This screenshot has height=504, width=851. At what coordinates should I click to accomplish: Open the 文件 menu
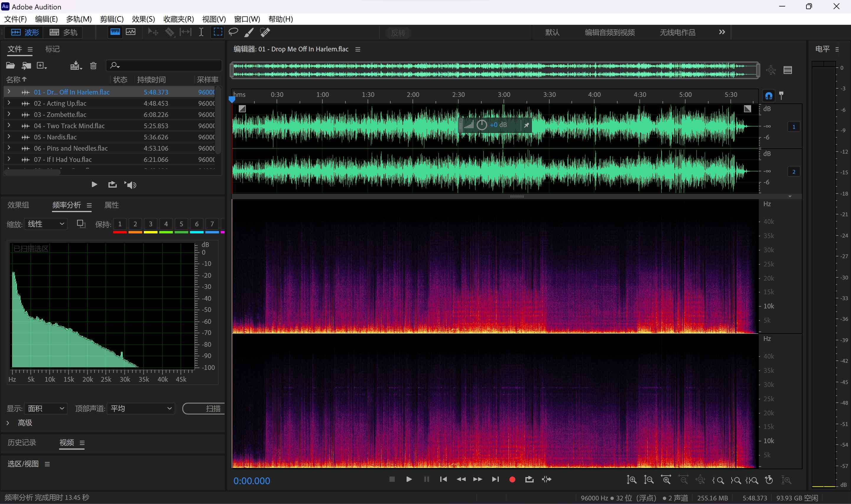click(15, 19)
